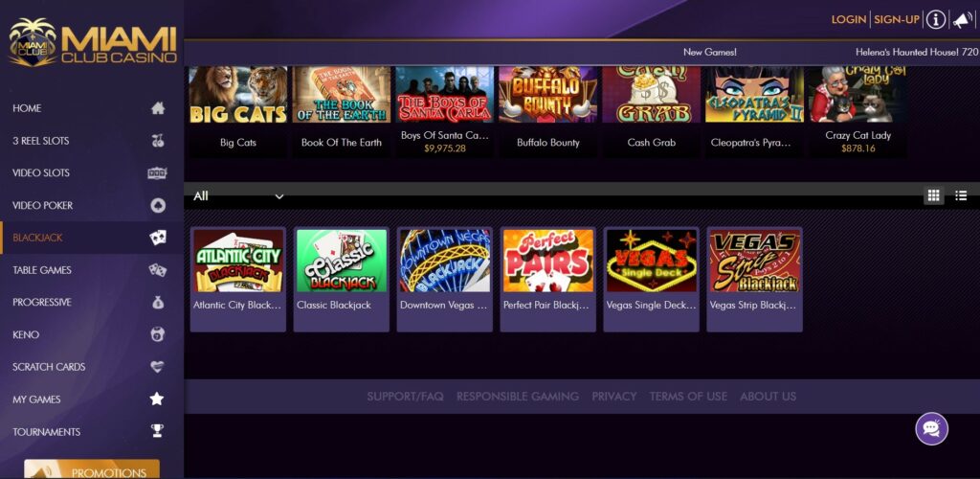Open the live chat bubble icon
980x479 pixels.
(932, 429)
